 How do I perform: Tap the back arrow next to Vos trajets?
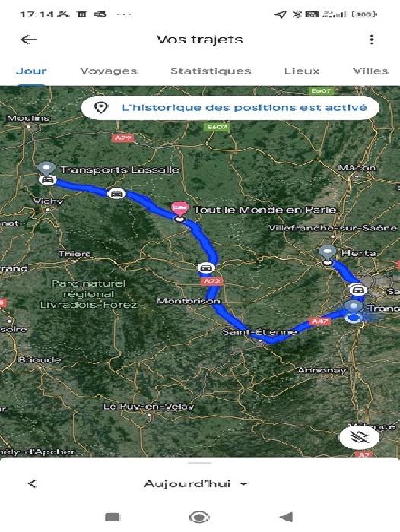28,40
